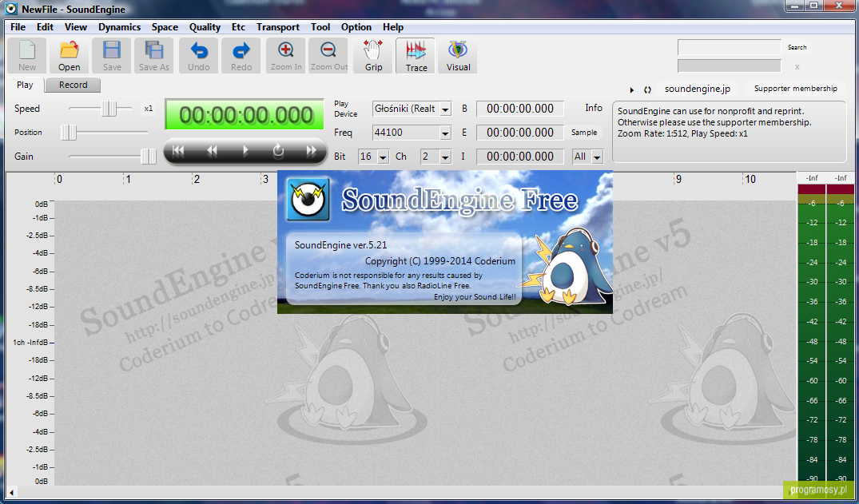Open the Space menu
859x504 pixels.
point(165,27)
